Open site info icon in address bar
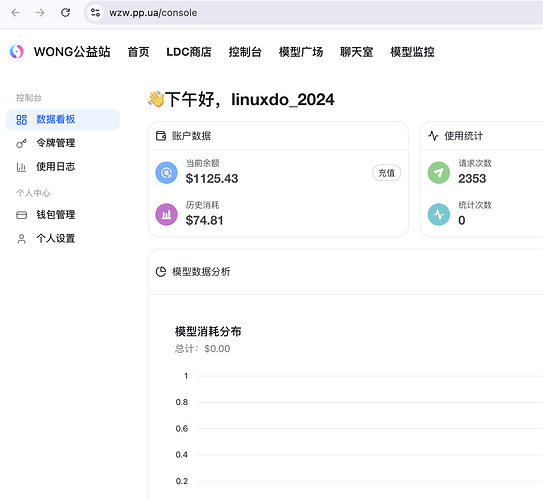543x500 pixels. coord(95,13)
